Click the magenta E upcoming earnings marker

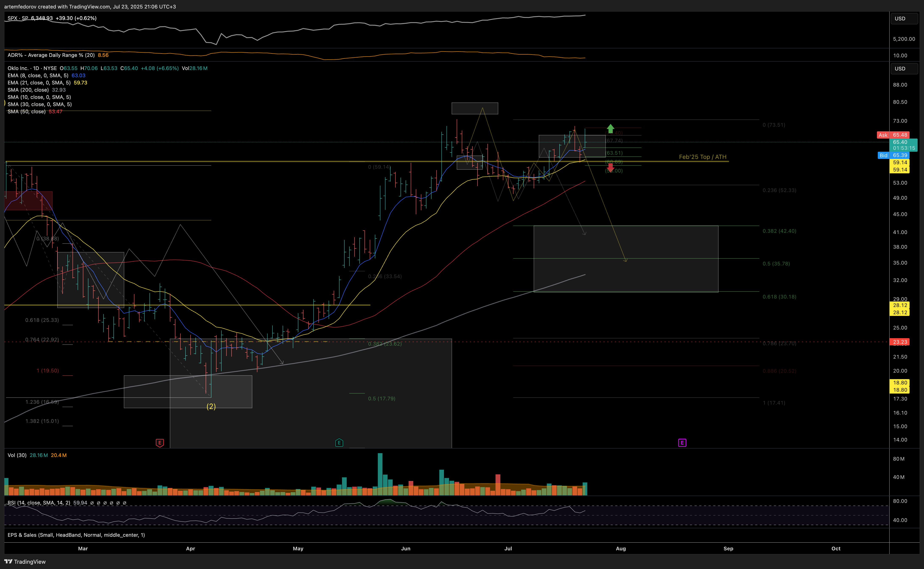pyautogui.click(x=682, y=443)
